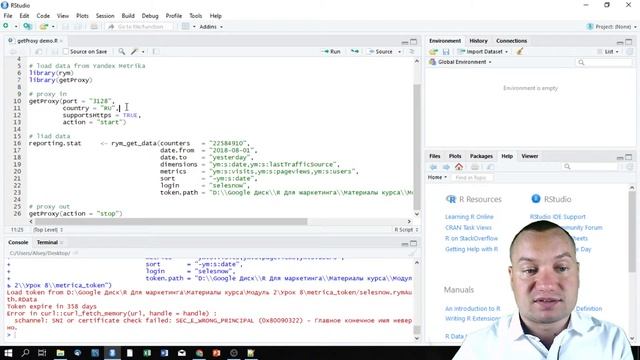Click the Environment search field
Viewport: 640px width, 360px height.
click(x=604, y=62)
